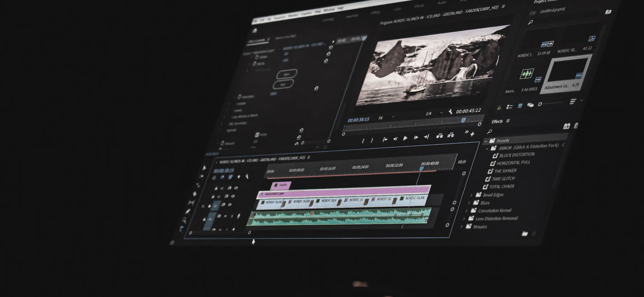Image resolution: width=644 pixels, height=297 pixels.
Task: Open the 1/4 playback resolution dropdown
Action: click(434, 113)
